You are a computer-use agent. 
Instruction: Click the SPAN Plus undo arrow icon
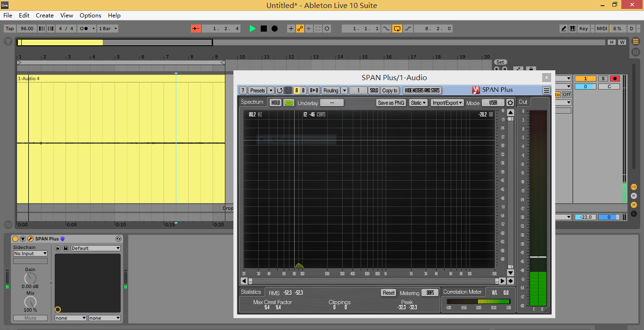279,91
